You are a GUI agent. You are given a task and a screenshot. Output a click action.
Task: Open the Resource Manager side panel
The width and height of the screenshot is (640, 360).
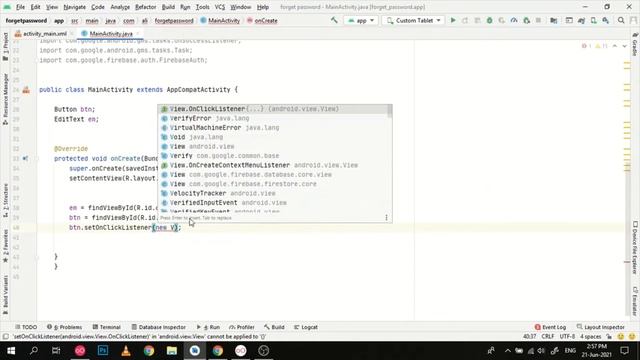[5, 99]
